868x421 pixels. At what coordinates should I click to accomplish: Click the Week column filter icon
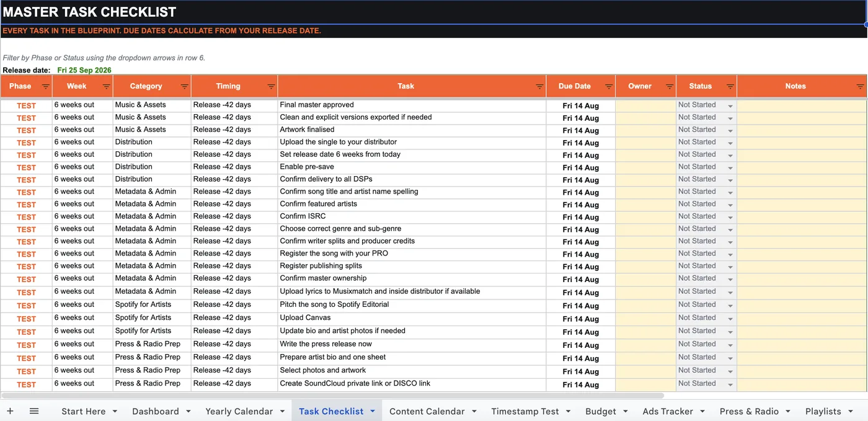[106, 87]
